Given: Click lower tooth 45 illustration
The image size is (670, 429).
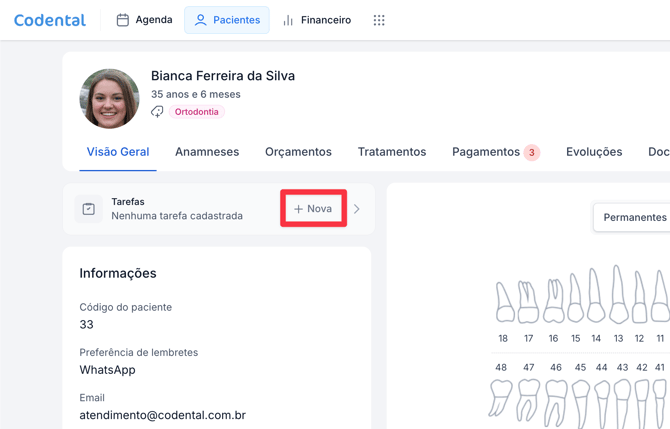Looking at the screenshot, I should coord(579,400).
